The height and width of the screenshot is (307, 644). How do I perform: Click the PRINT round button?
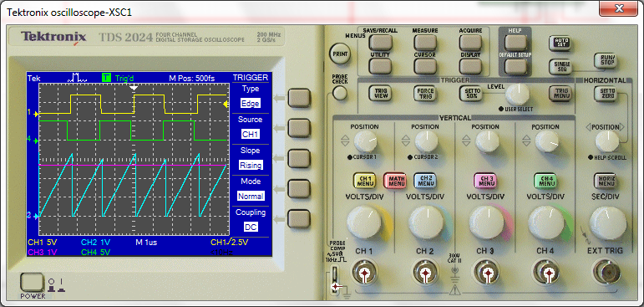(x=339, y=54)
